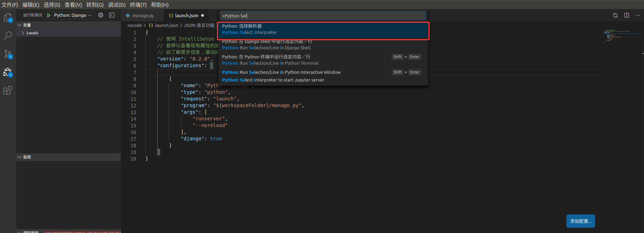The width and height of the screenshot is (644, 233).
Task: Choose Select Interpreter to start Jupyter server
Action: 323,80
